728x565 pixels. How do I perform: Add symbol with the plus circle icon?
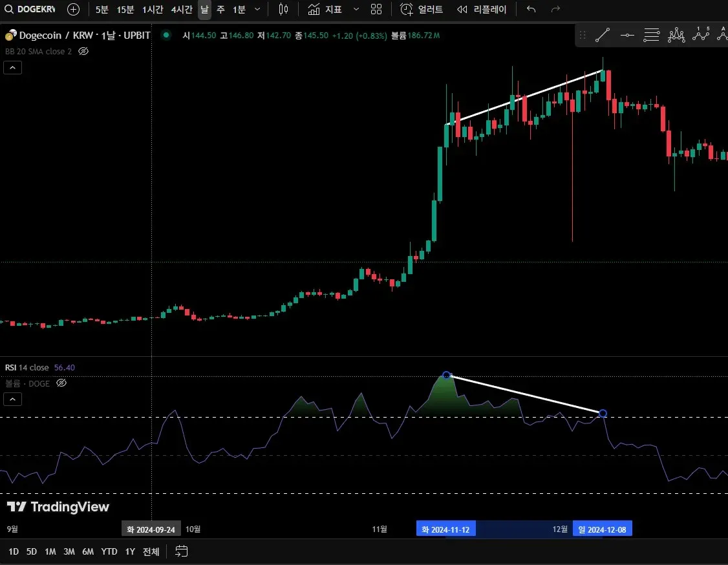[73, 9]
